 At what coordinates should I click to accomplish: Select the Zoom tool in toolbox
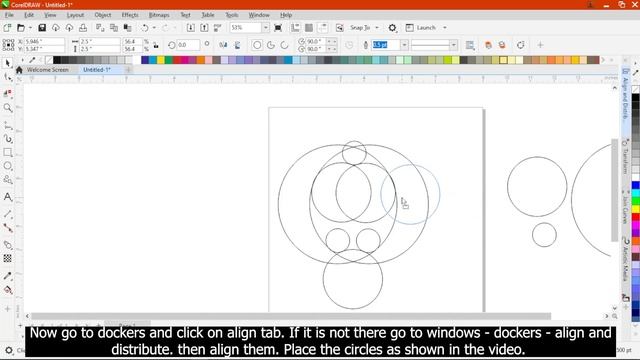pos(7,108)
